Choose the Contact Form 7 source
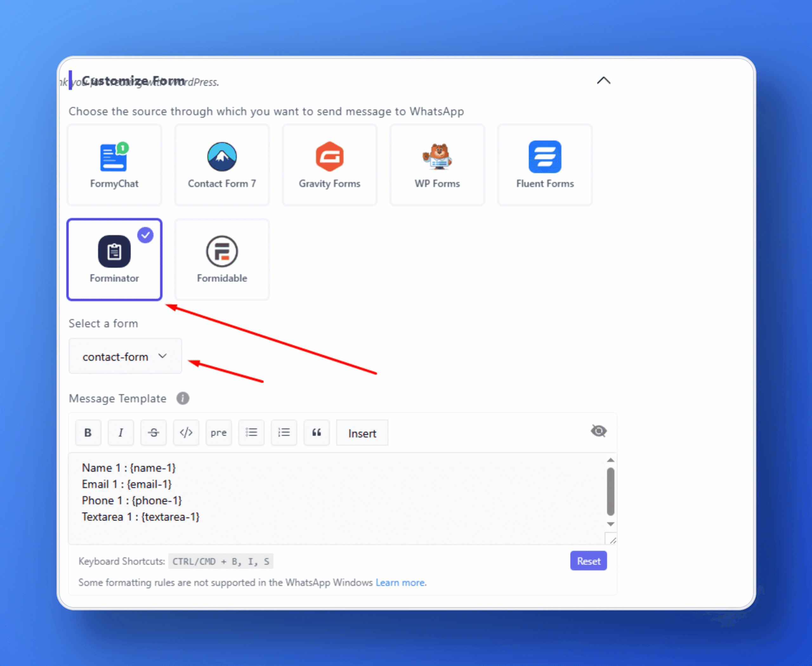Screen dimensions: 812x666 click(x=222, y=165)
